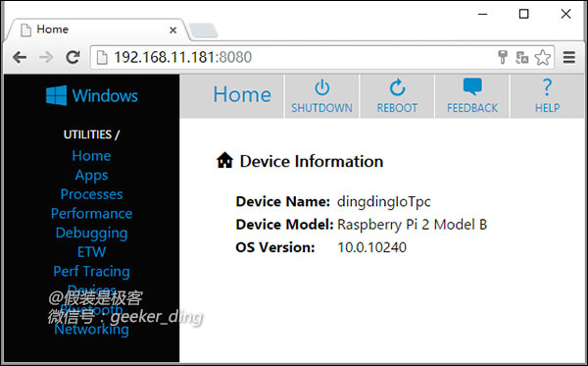Open the Networking page link

[91, 330]
